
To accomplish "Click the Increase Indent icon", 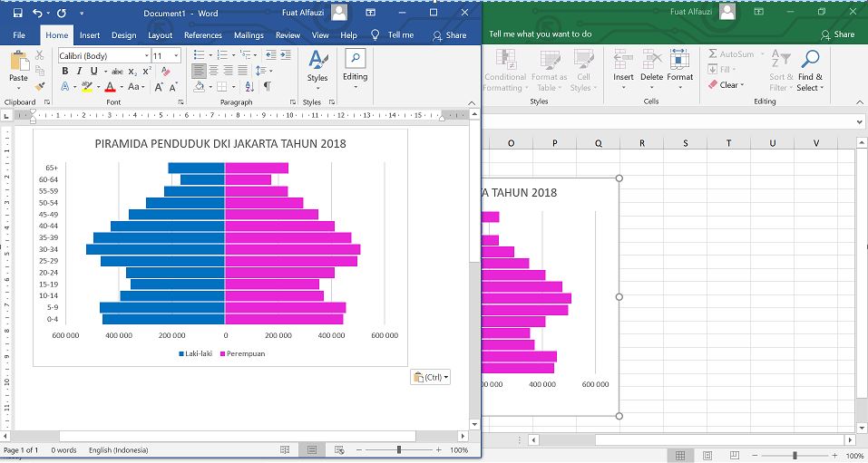I will 286,54.
